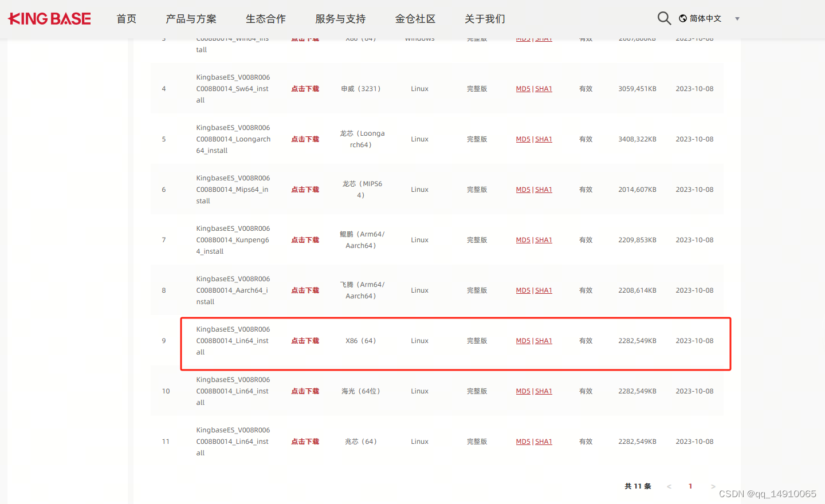
Task: Click the Kingbase logo
Action: [x=49, y=19]
